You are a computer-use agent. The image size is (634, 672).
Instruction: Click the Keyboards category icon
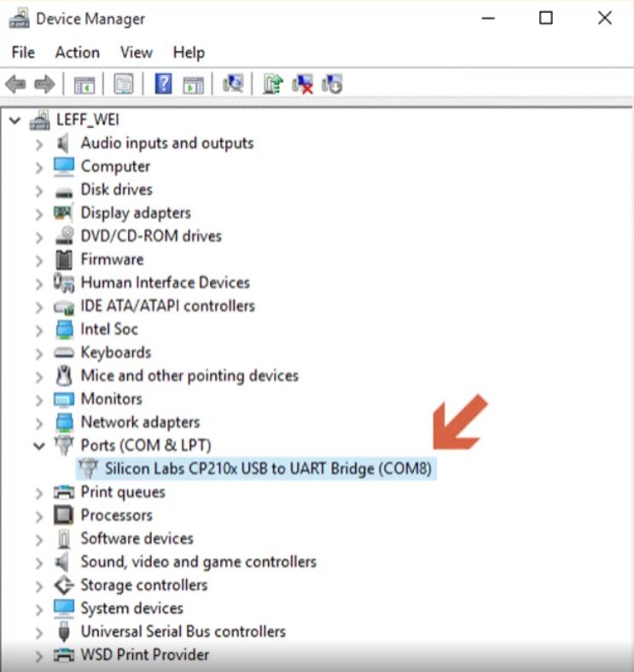tap(64, 352)
